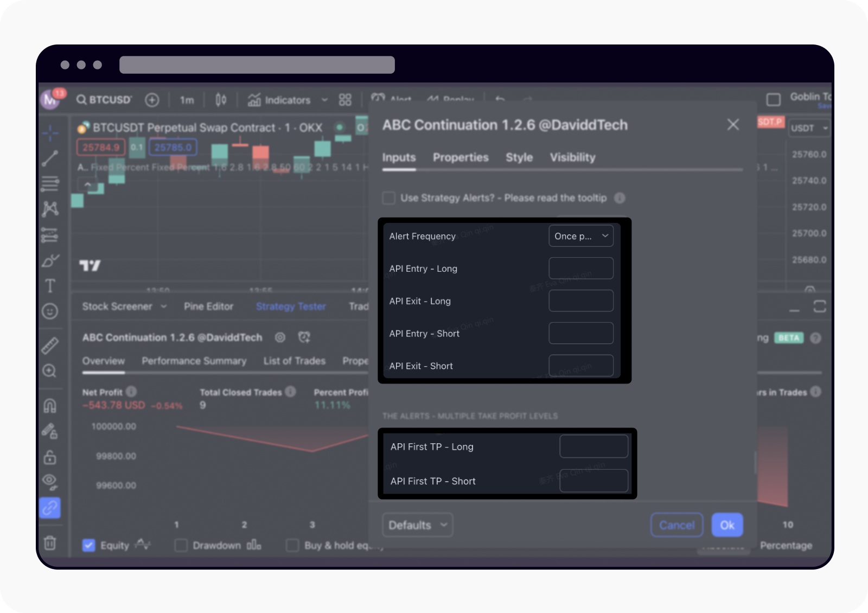The width and height of the screenshot is (868, 613).
Task: Focus the API Entry - Short field
Action: point(581,334)
